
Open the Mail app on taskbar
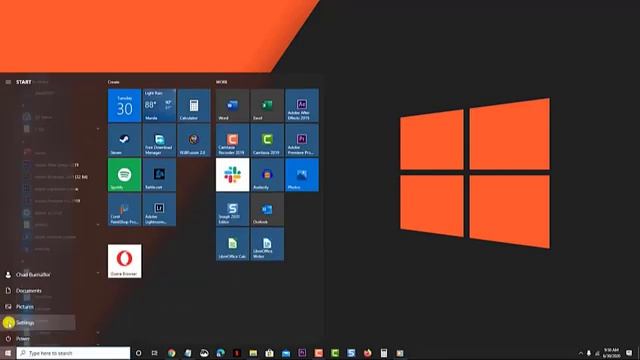point(286,353)
